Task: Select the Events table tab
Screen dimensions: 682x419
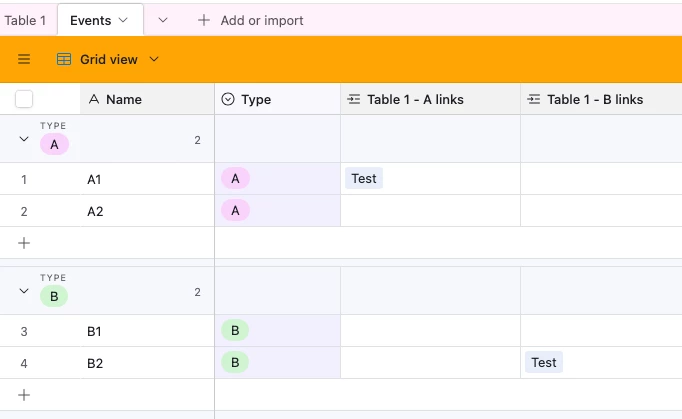Action: click(x=90, y=20)
